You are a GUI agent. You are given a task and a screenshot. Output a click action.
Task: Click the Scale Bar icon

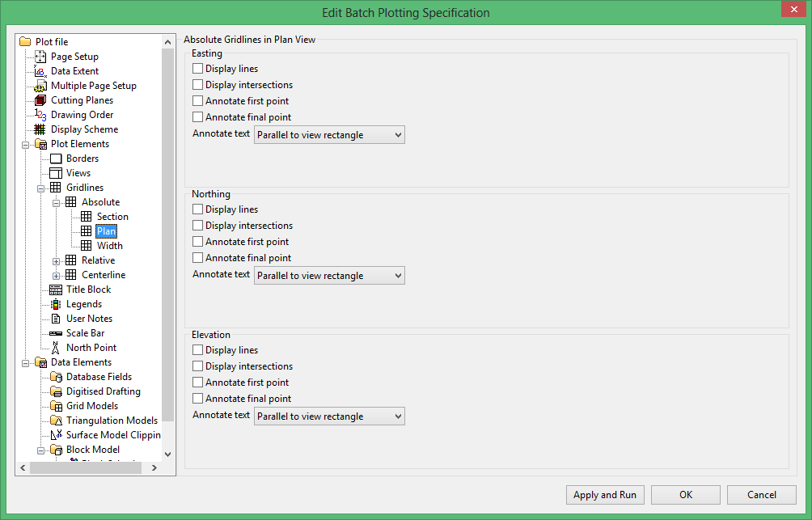click(56, 333)
